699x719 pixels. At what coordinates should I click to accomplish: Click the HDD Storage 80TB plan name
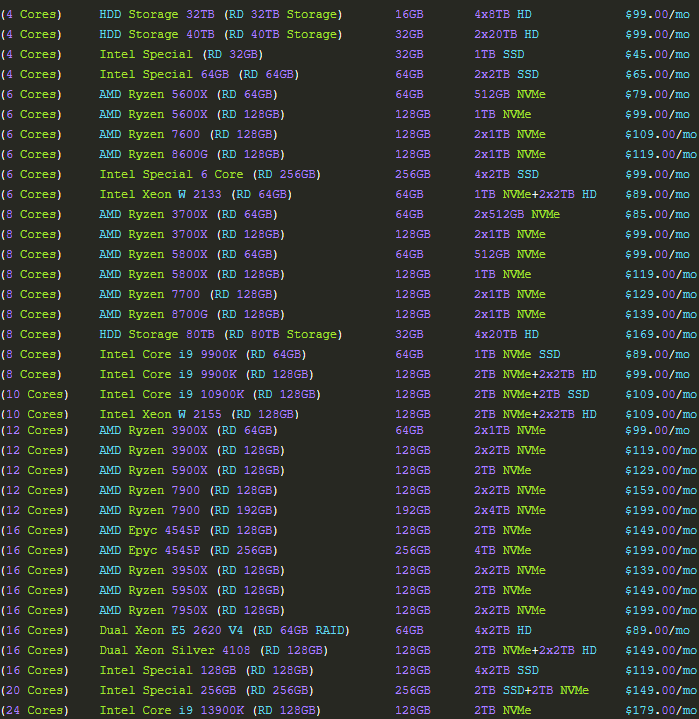(221, 335)
